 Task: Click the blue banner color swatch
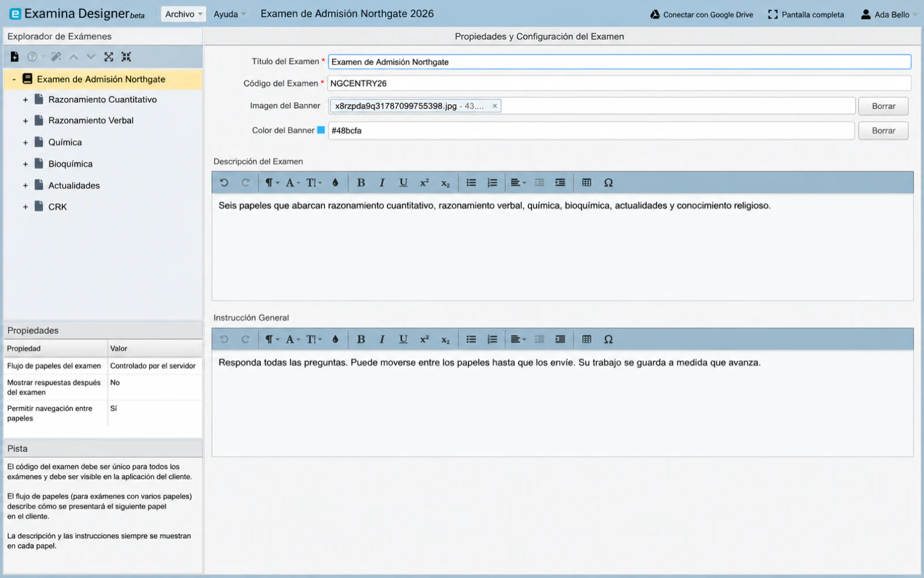point(321,130)
